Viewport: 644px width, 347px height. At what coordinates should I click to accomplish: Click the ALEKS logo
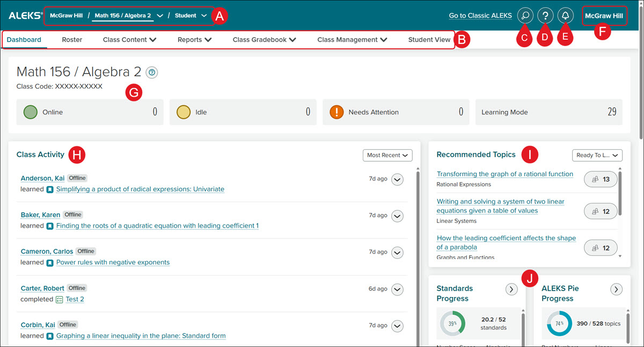click(x=25, y=16)
